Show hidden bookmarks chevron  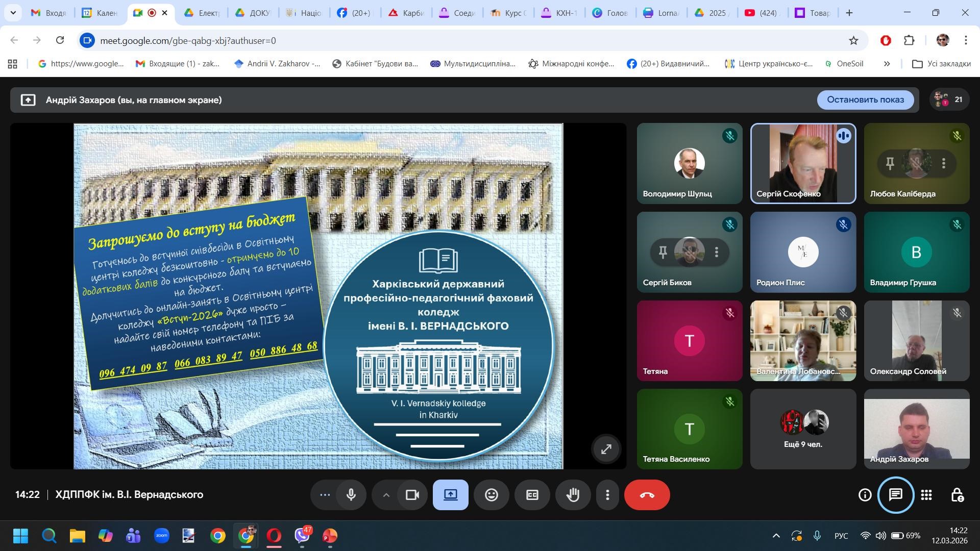point(887,64)
